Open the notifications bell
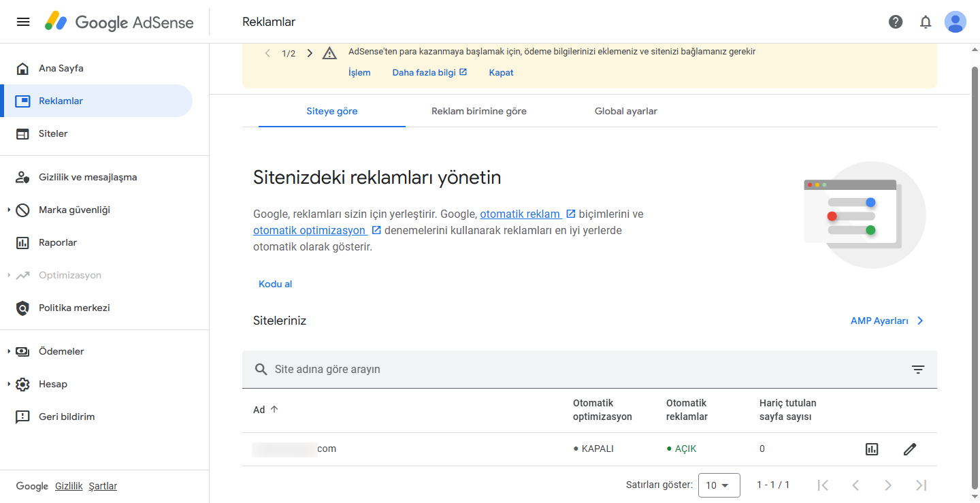The image size is (980, 503). 926,22
